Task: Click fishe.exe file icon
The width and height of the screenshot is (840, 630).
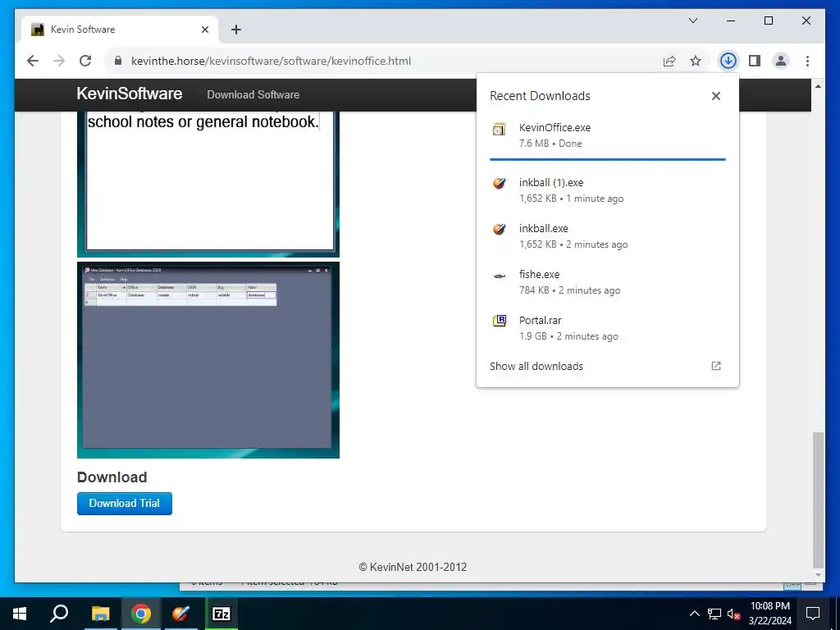Action: pyautogui.click(x=500, y=276)
